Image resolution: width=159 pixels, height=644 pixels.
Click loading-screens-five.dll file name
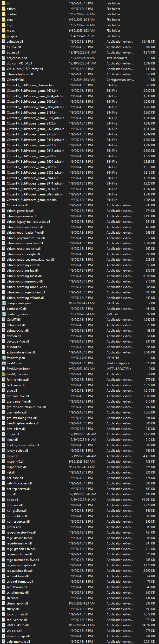tap(23, 445)
